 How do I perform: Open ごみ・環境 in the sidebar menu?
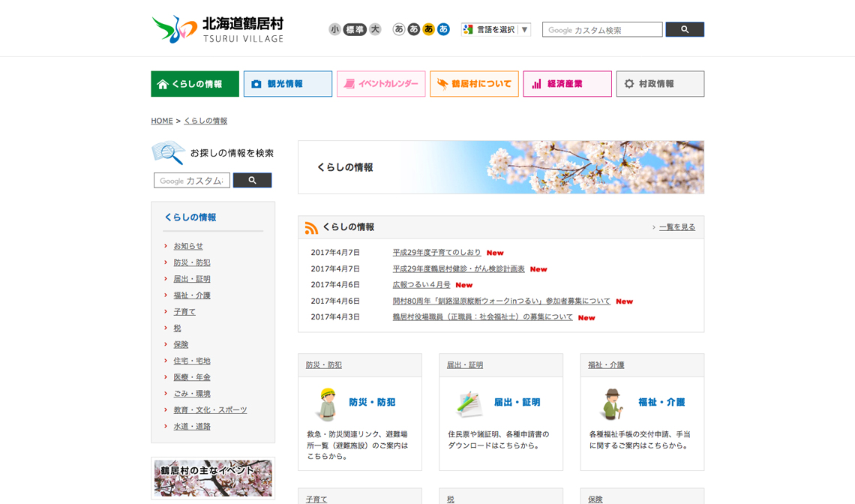click(192, 394)
